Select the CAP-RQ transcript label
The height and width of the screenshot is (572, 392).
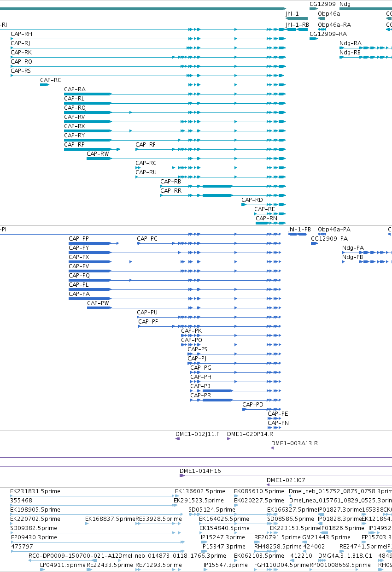(x=75, y=108)
